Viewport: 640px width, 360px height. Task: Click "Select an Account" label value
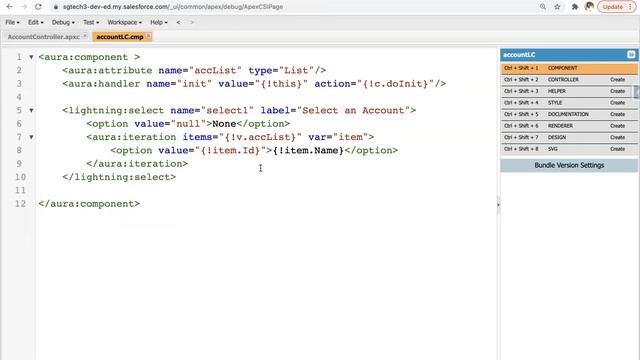pos(353,110)
